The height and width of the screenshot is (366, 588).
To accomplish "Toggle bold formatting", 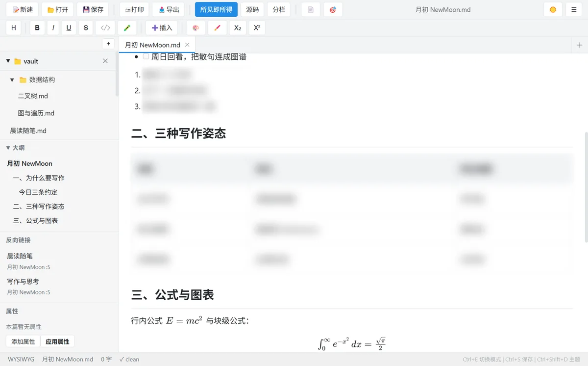I will (x=37, y=28).
